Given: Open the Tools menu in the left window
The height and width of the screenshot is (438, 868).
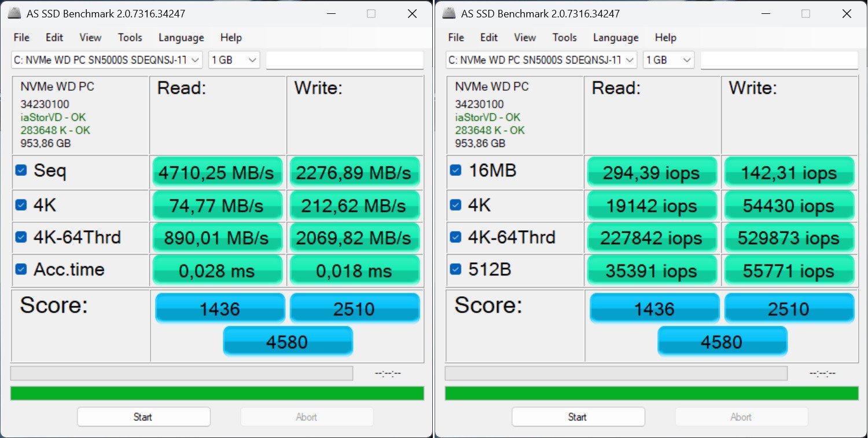Looking at the screenshot, I should [x=130, y=38].
